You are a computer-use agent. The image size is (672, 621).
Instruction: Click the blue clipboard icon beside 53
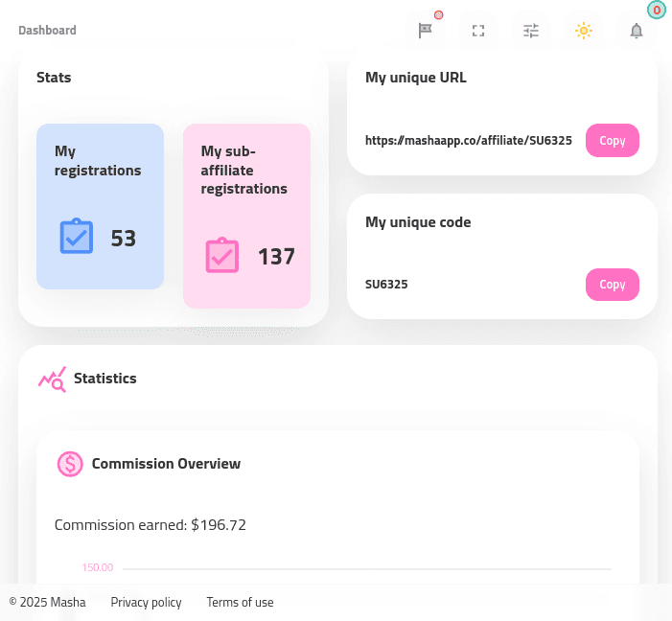[77, 236]
